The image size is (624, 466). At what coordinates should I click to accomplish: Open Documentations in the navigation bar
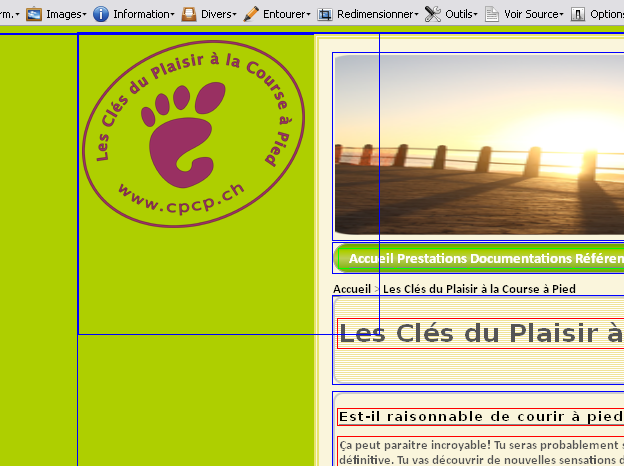coord(521,259)
